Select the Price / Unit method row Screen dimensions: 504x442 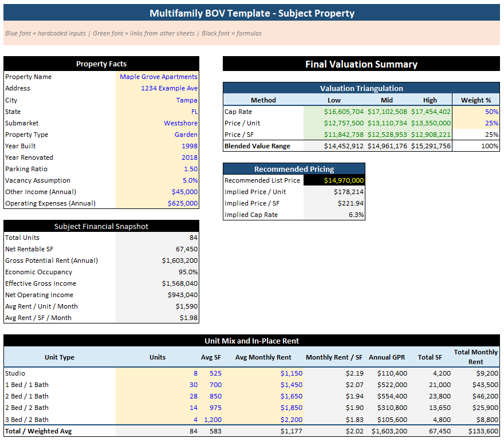(x=243, y=123)
